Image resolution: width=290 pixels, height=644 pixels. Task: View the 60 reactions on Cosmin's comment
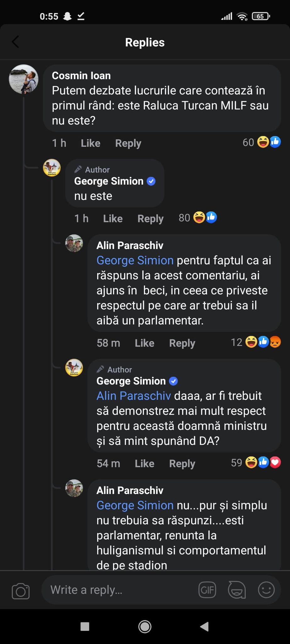pos(262,142)
